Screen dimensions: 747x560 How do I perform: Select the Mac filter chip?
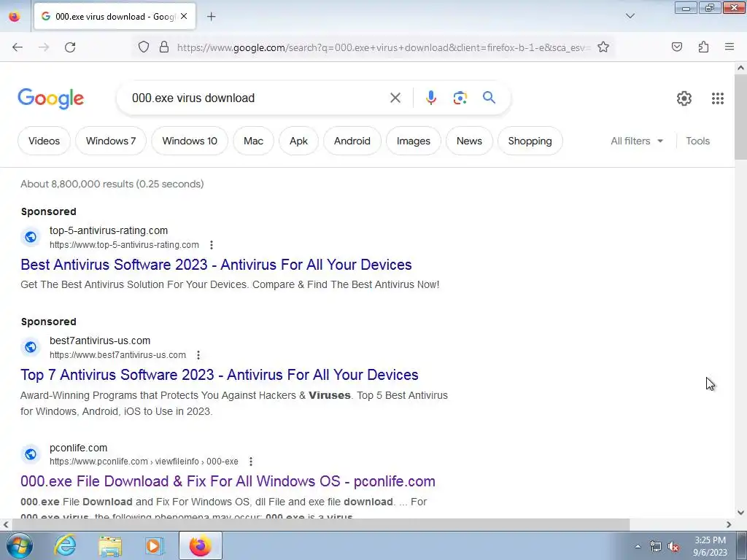253,141
